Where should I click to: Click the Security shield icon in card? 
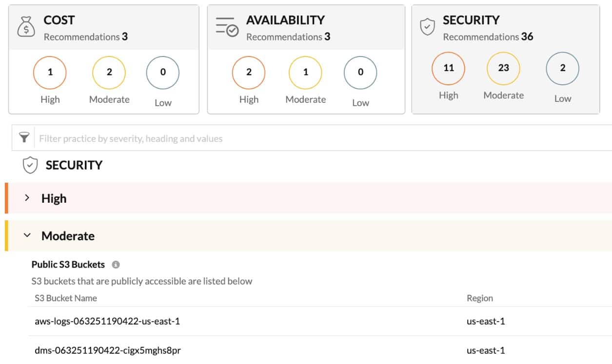[x=427, y=27]
